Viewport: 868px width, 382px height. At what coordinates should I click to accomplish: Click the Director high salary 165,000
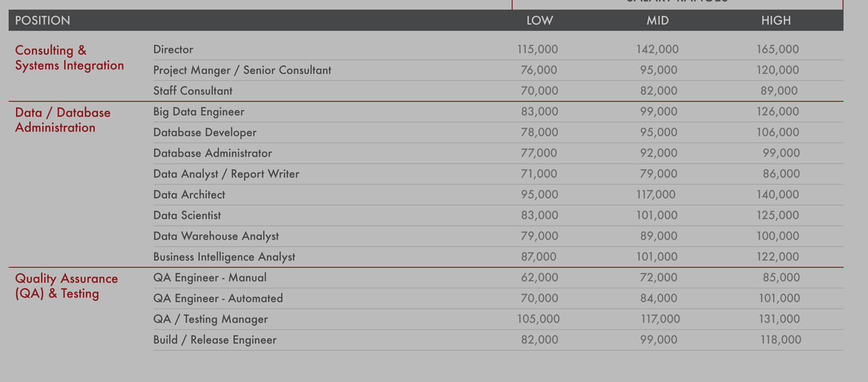(x=777, y=49)
